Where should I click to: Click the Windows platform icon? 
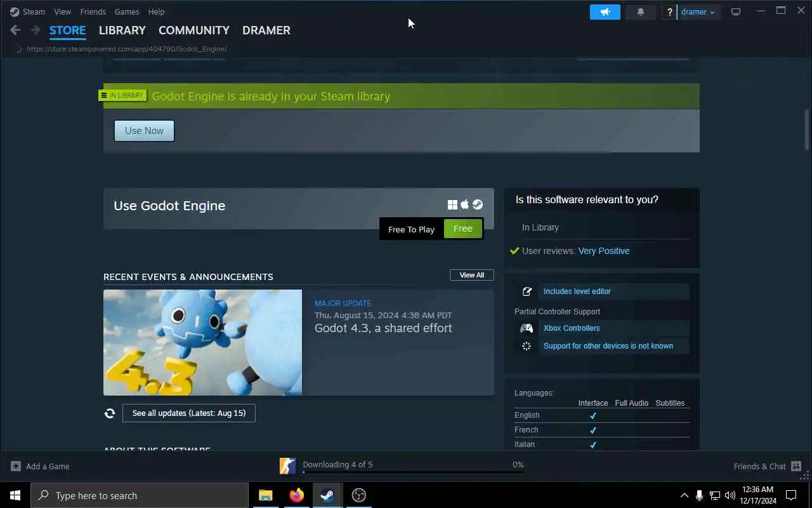[452, 204]
